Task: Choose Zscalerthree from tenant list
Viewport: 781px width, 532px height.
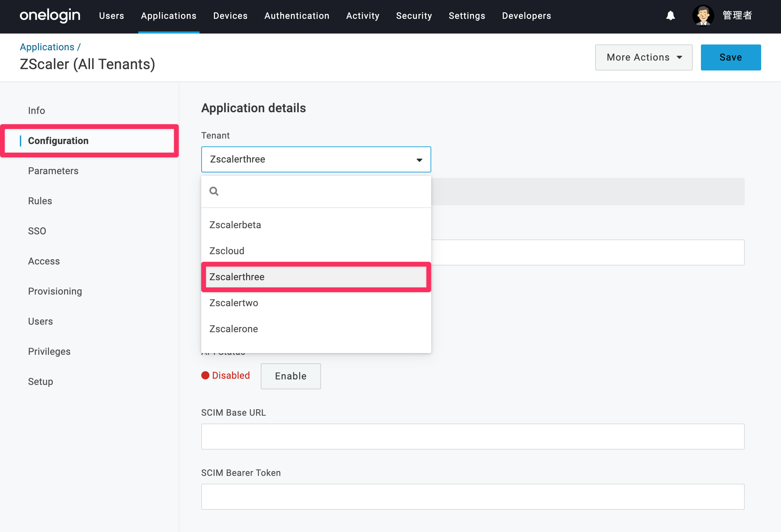Action: [316, 277]
